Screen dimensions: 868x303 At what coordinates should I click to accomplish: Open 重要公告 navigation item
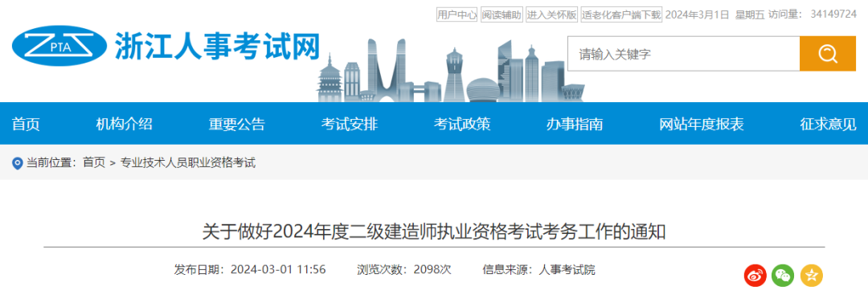pyautogui.click(x=237, y=124)
